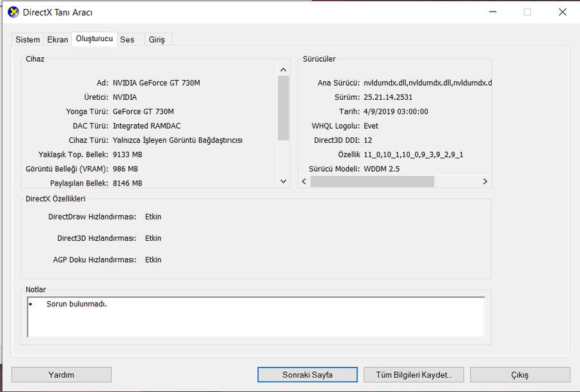
Task: Click WHQL Logolu value Evet
Action: point(371,126)
